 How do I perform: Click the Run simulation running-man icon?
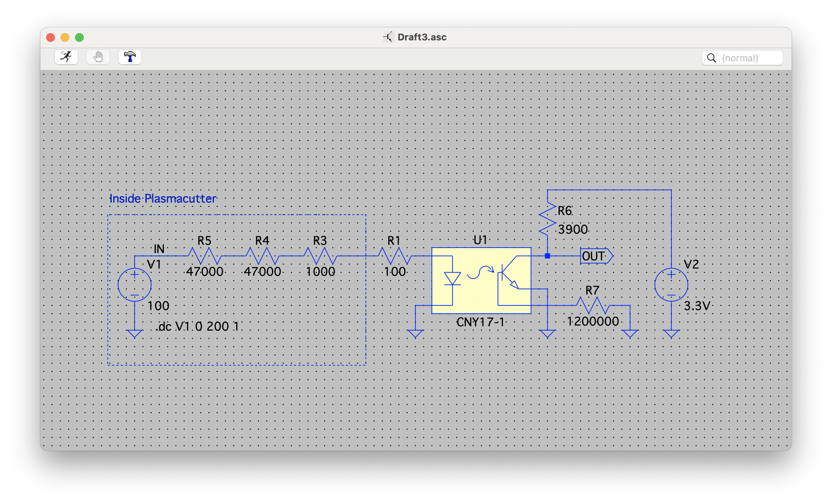(x=66, y=57)
